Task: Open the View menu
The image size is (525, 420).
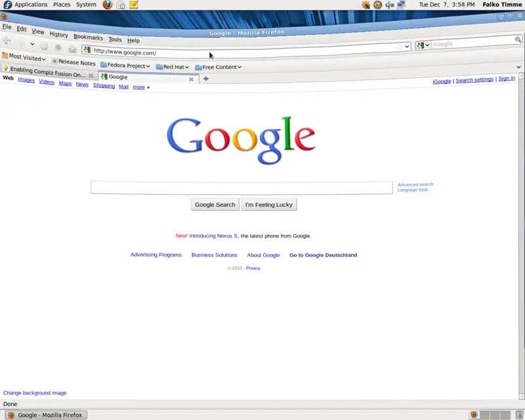Action: [38, 31]
